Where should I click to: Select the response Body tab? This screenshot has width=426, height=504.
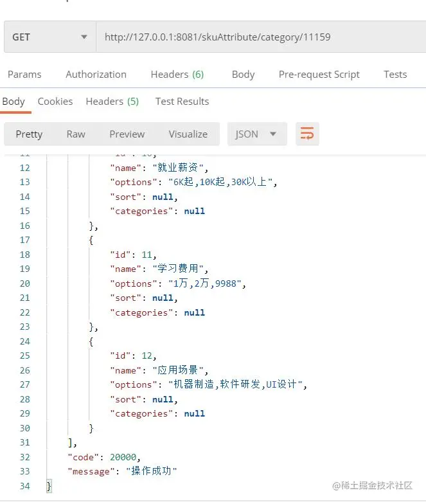[13, 101]
